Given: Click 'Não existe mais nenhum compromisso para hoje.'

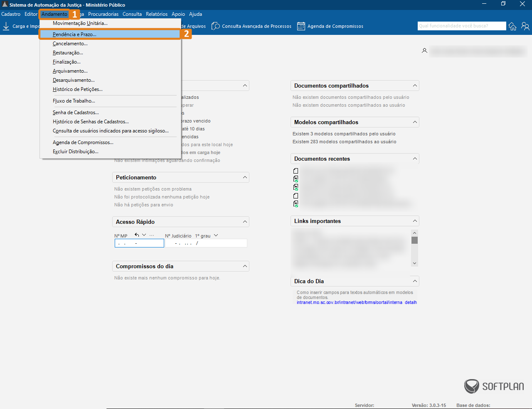Looking at the screenshot, I should coord(167,278).
